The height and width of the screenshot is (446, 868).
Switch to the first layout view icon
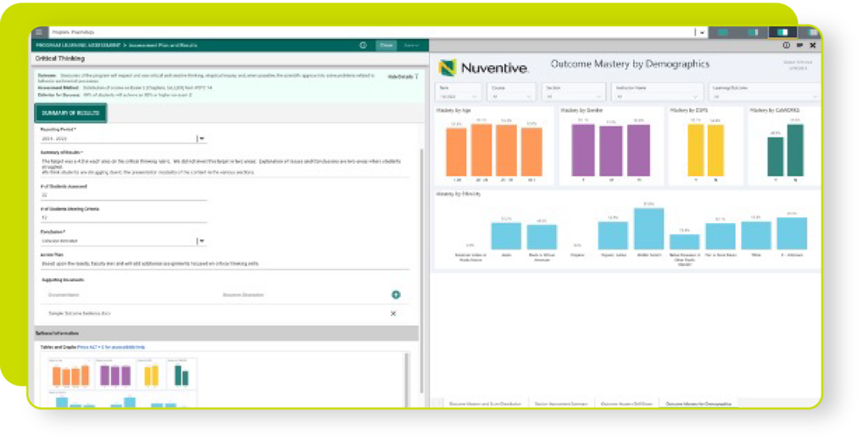(x=723, y=33)
